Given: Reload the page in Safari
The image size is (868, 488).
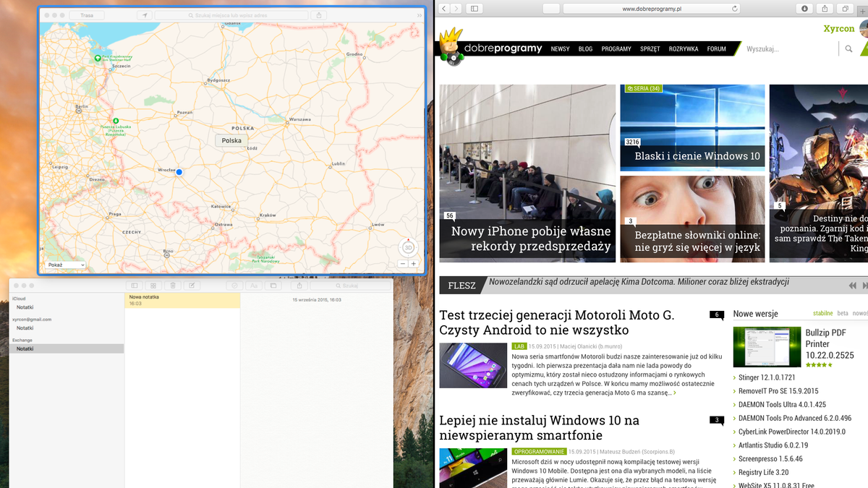Looking at the screenshot, I should (735, 9).
